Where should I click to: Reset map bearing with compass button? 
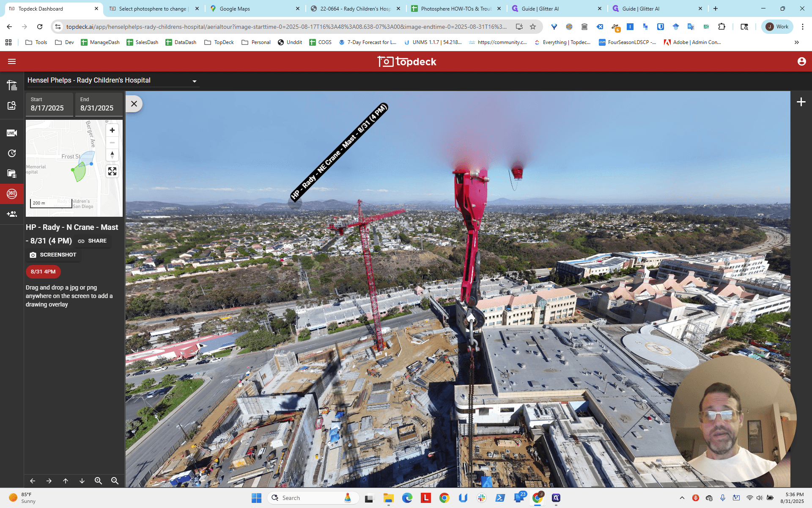point(112,155)
